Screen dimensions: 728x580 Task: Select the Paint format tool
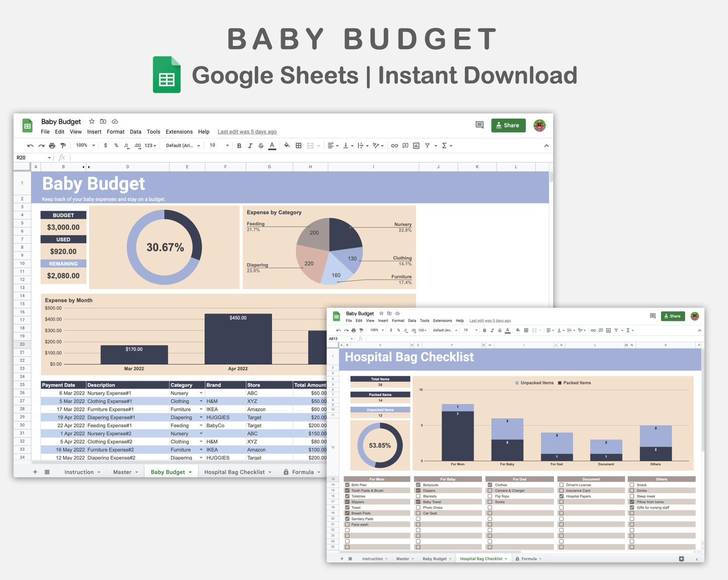[63, 146]
